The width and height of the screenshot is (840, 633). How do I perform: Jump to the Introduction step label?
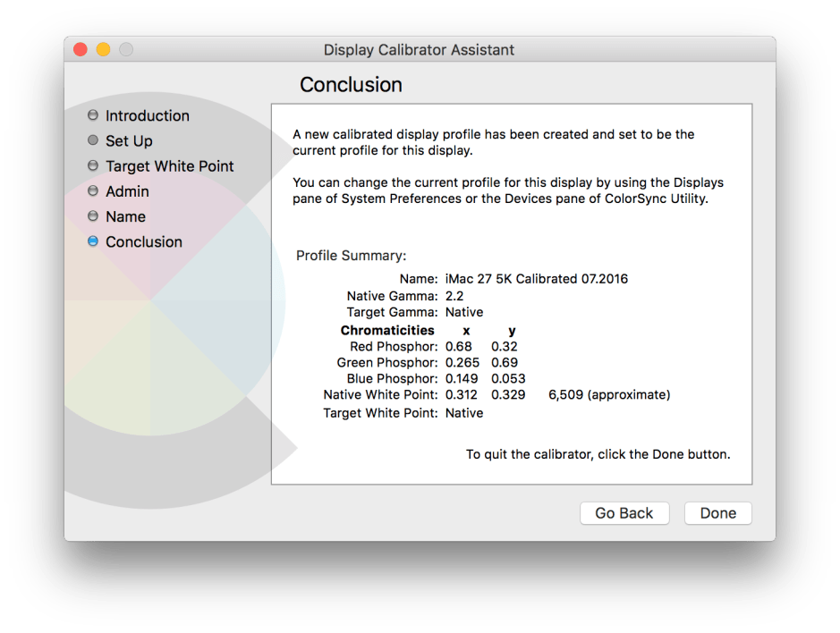point(147,115)
